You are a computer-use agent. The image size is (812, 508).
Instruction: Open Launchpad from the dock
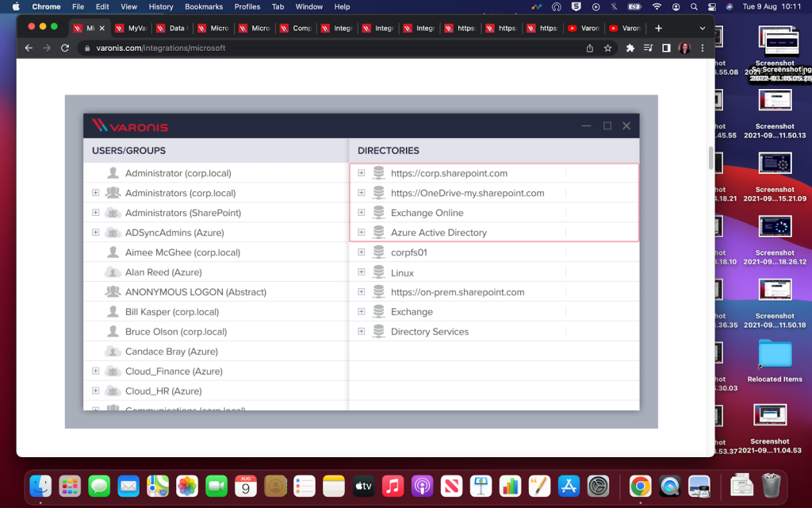[70, 487]
